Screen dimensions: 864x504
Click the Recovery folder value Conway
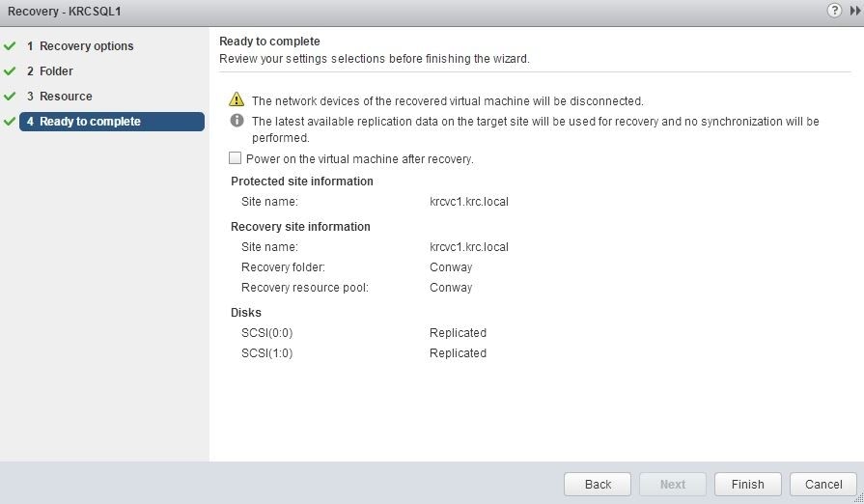click(451, 267)
